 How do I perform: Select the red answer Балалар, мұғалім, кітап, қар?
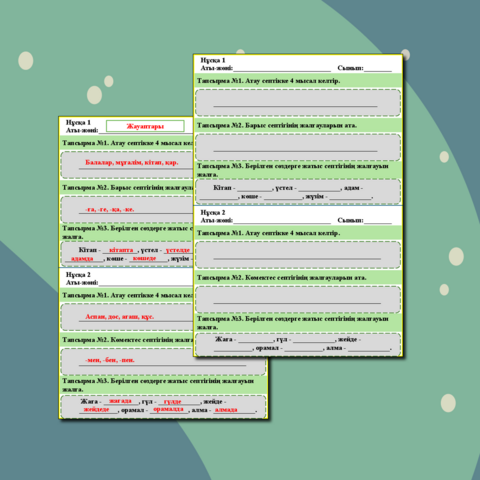pyautogui.click(x=132, y=162)
